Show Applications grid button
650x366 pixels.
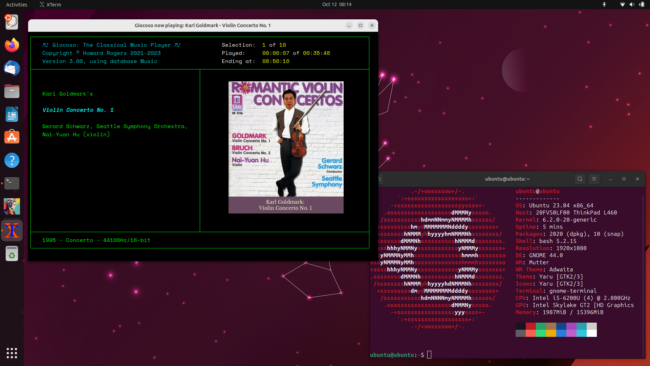12,353
